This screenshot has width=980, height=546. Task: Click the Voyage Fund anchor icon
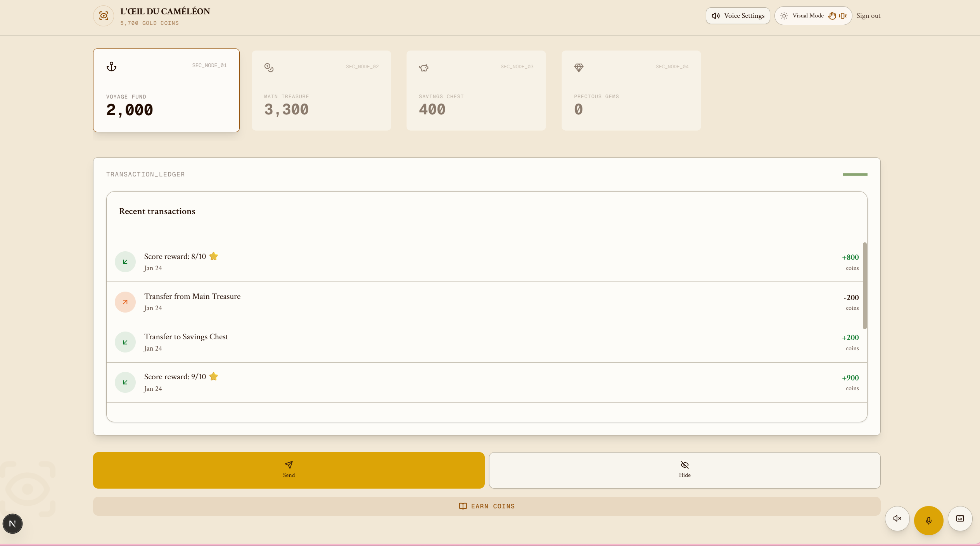[x=112, y=67]
